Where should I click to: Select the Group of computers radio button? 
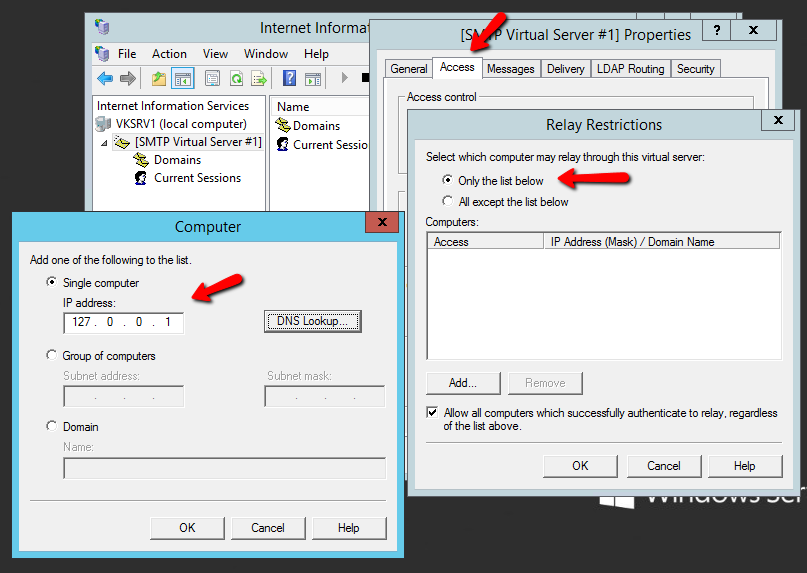(51, 355)
